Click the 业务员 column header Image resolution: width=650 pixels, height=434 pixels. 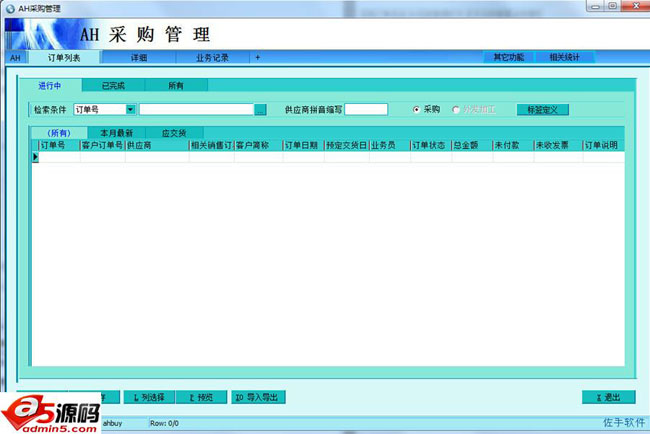click(x=390, y=145)
